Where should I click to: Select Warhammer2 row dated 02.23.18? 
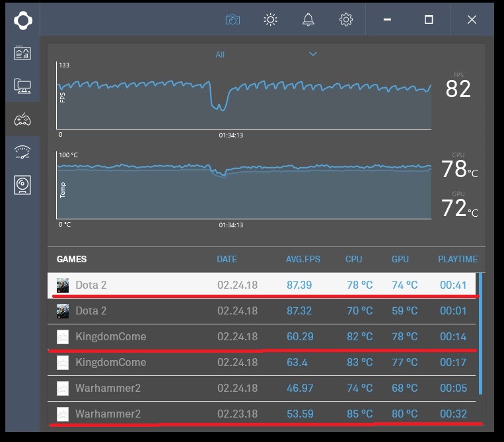click(x=262, y=414)
